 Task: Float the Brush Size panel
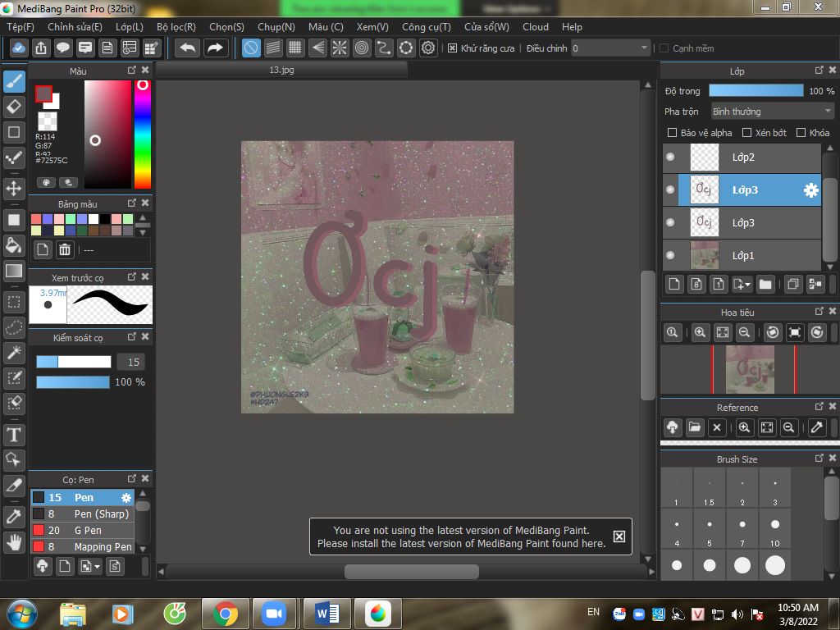819,458
